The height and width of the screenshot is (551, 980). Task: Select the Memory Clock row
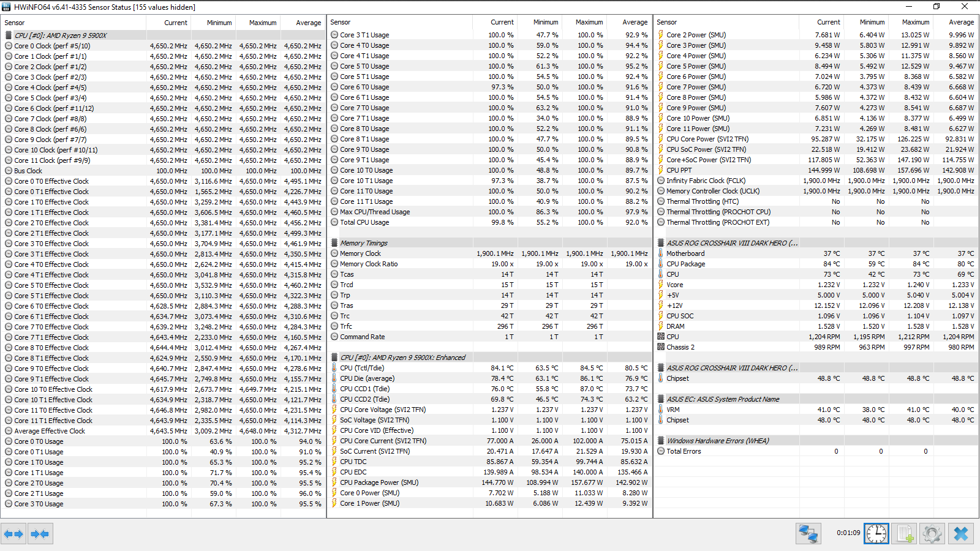coord(489,253)
